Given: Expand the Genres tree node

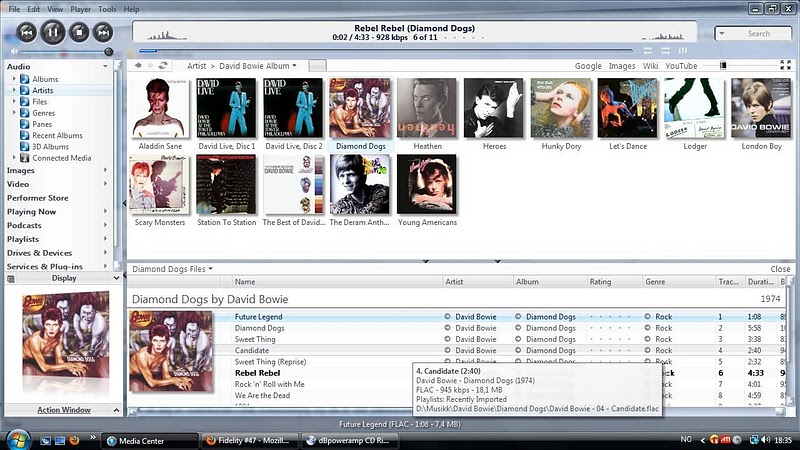Looking at the screenshot, I should tap(14, 113).
